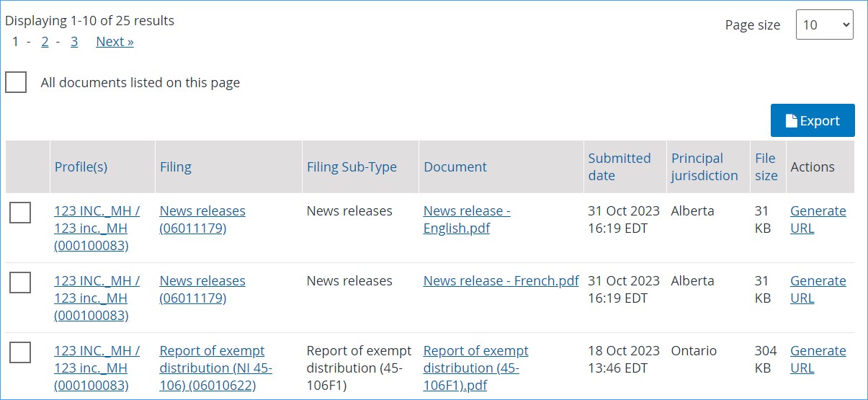Go to results page 3
Image resolution: width=868 pixels, height=400 pixels.
point(74,41)
